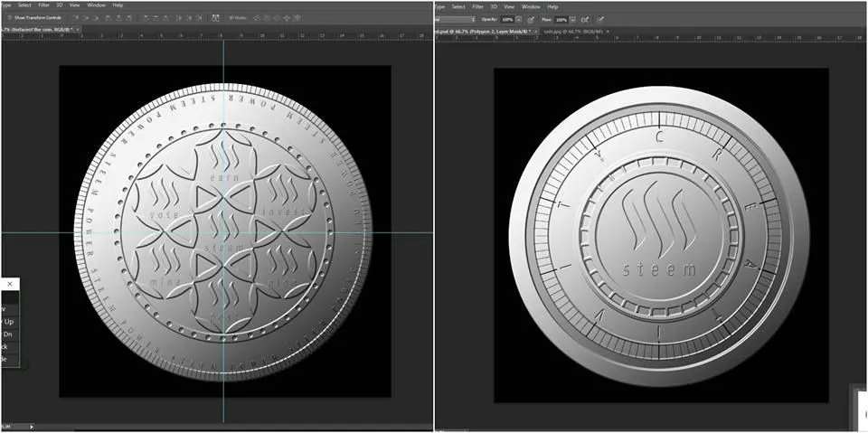The image size is (868, 433).
Task: Click Distribute top edges icon
Action: tap(146, 18)
